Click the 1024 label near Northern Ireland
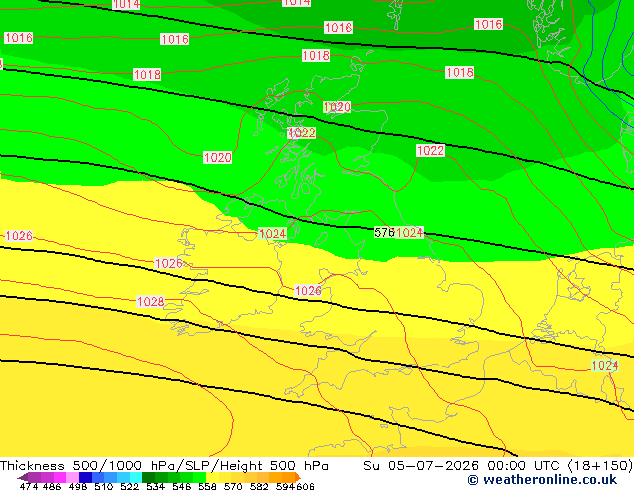 (272, 233)
